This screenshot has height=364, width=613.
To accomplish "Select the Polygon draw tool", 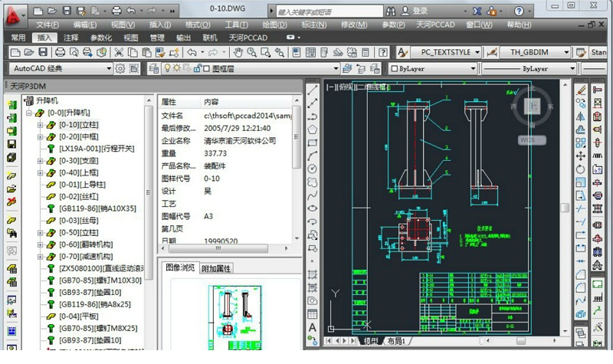I will tap(312, 130).
